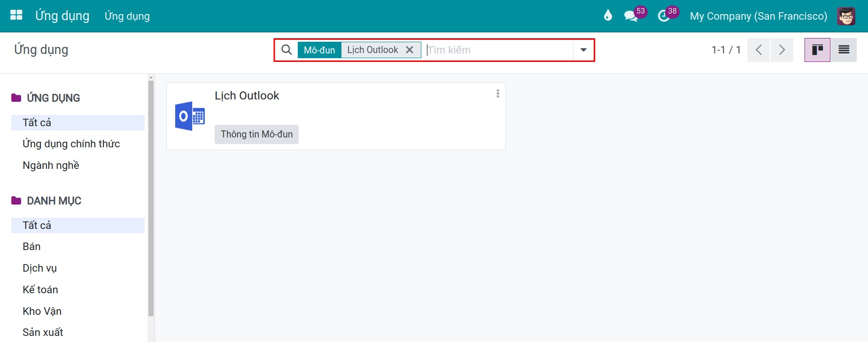Open the Lịch Outlook module title
868x342 pixels.
247,96
